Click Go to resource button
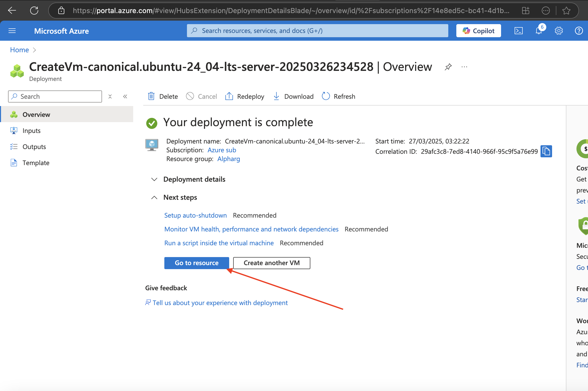This screenshot has width=588, height=391. tap(197, 263)
